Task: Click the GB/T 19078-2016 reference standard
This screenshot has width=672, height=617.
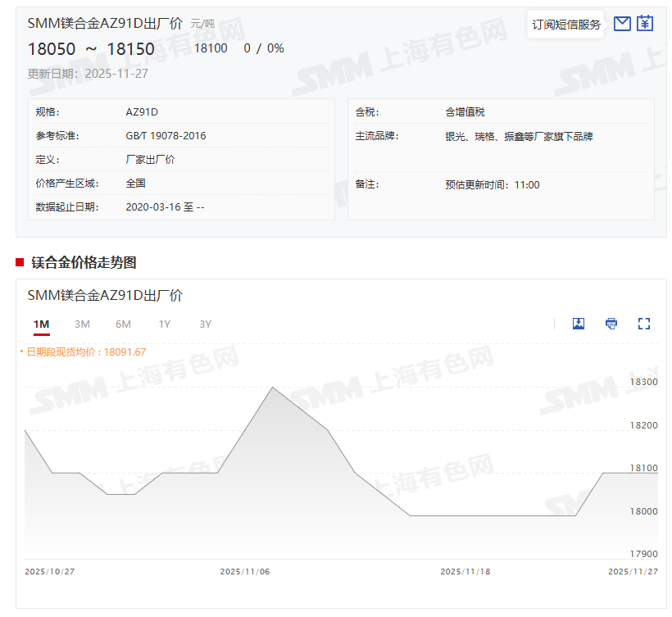Action: pos(166,136)
